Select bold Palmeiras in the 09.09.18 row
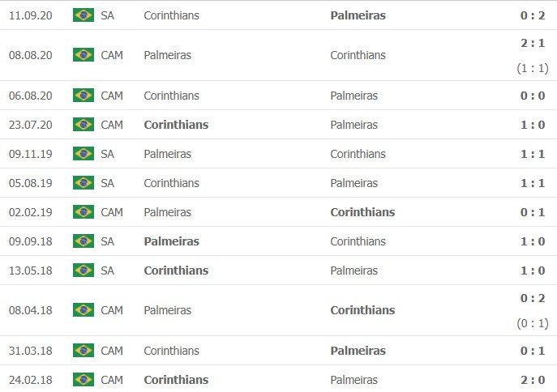The image size is (557, 392). [171, 241]
